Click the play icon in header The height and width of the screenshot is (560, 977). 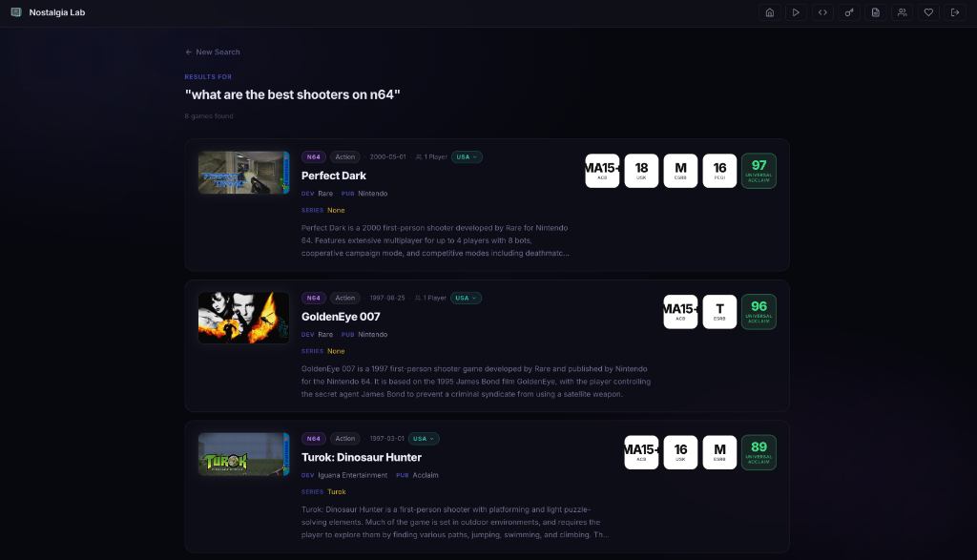click(796, 12)
